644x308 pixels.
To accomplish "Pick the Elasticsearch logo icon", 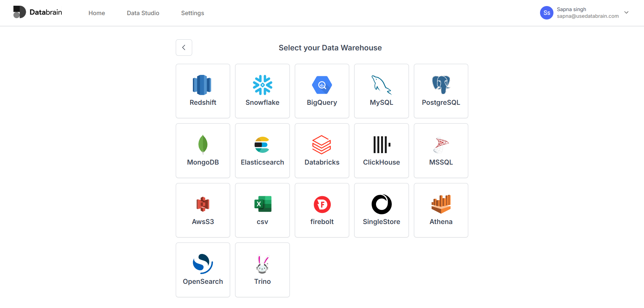I will pyautogui.click(x=262, y=144).
